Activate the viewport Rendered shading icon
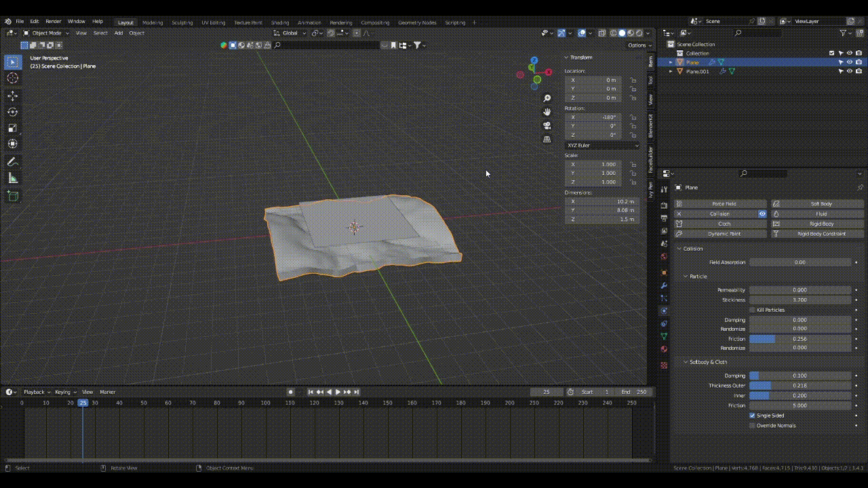 click(x=639, y=33)
